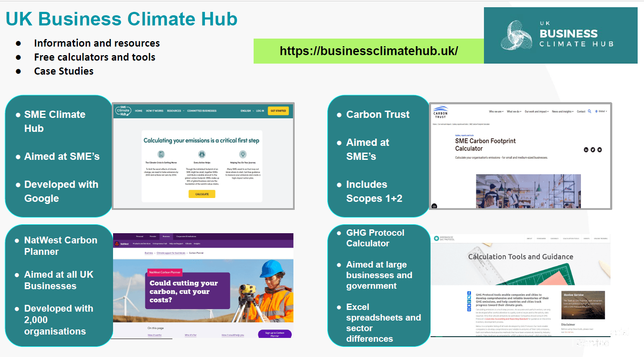Viewport: 644px width, 357px height.
Task: Expand the RESOURCES dropdown menu
Action: click(175, 111)
